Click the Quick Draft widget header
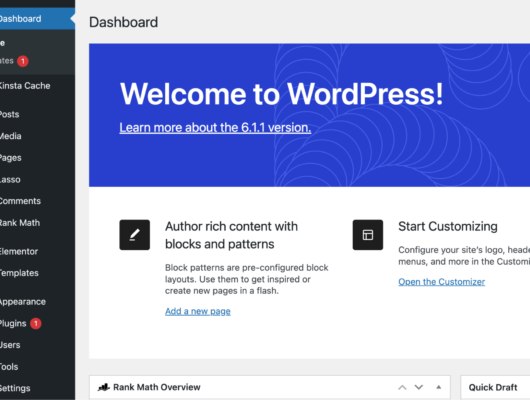530x400 pixels. pyautogui.click(x=496, y=387)
